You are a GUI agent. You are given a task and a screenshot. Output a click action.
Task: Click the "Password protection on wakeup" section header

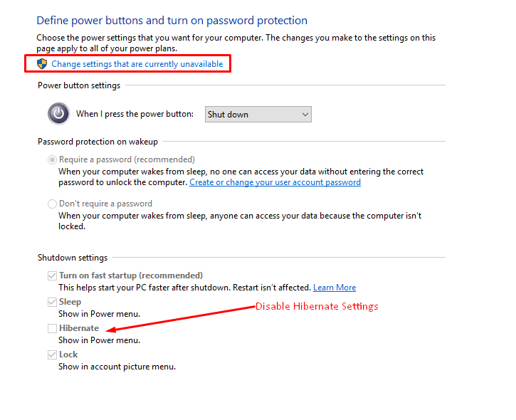(x=98, y=142)
